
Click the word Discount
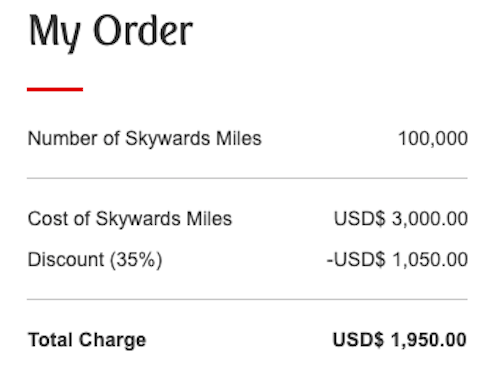(x=66, y=259)
